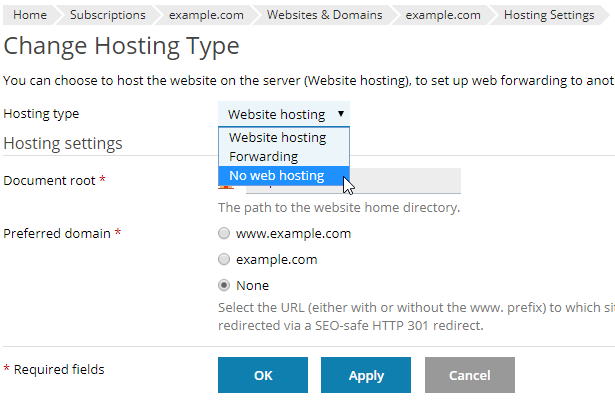Click the Hosting type dropdown arrow
This screenshot has width=615, height=402.
(341, 114)
